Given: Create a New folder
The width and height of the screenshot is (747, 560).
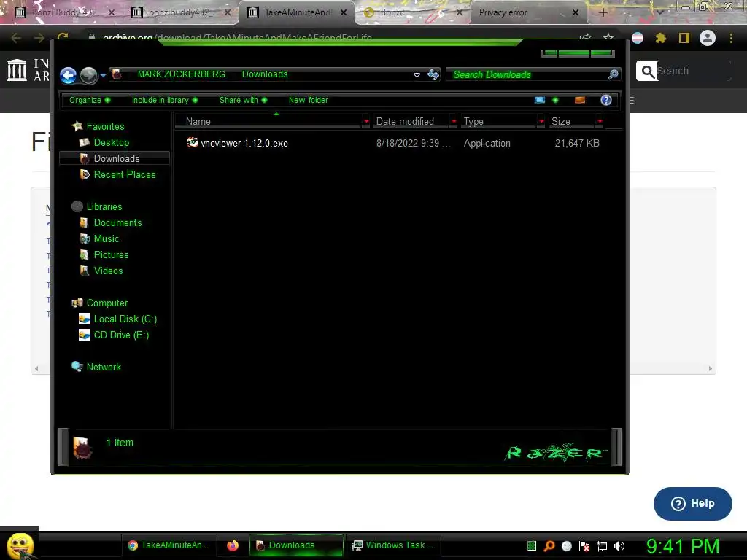Looking at the screenshot, I should [x=309, y=100].
